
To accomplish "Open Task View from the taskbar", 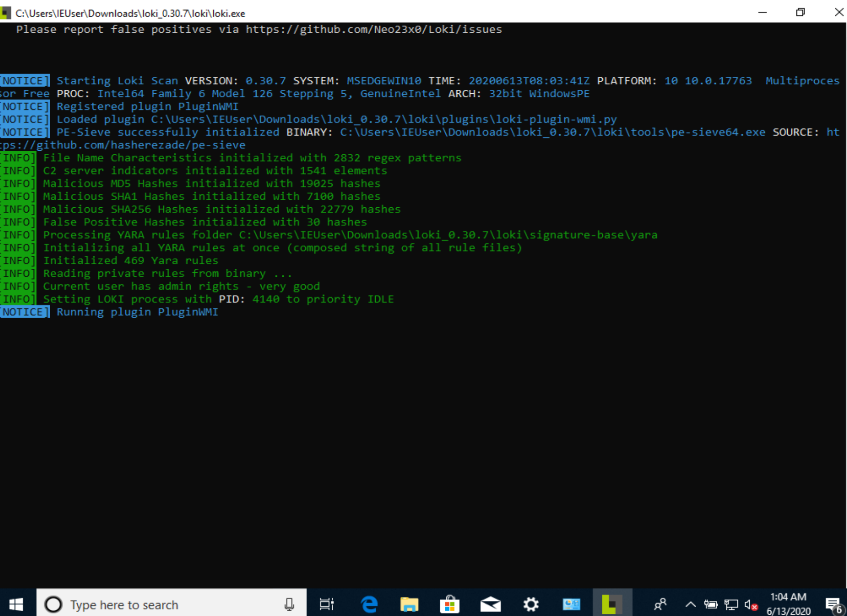I will 326,604.
